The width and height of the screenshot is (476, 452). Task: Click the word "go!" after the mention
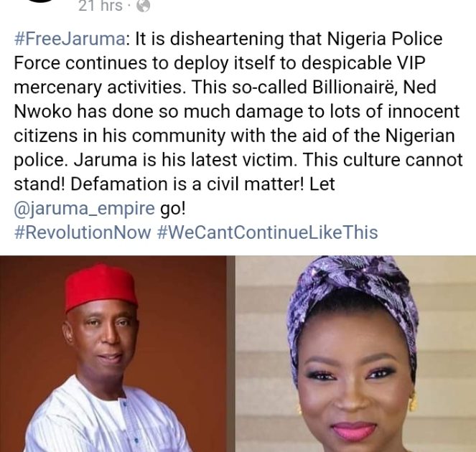click(x=172, y=209)
